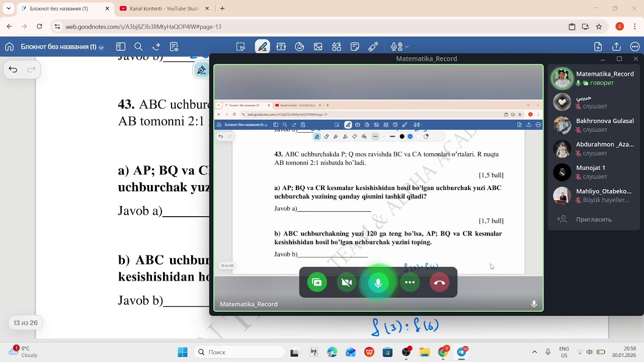
Task: Click the microphone audio recording icon
Action: (x=396, y=47)
